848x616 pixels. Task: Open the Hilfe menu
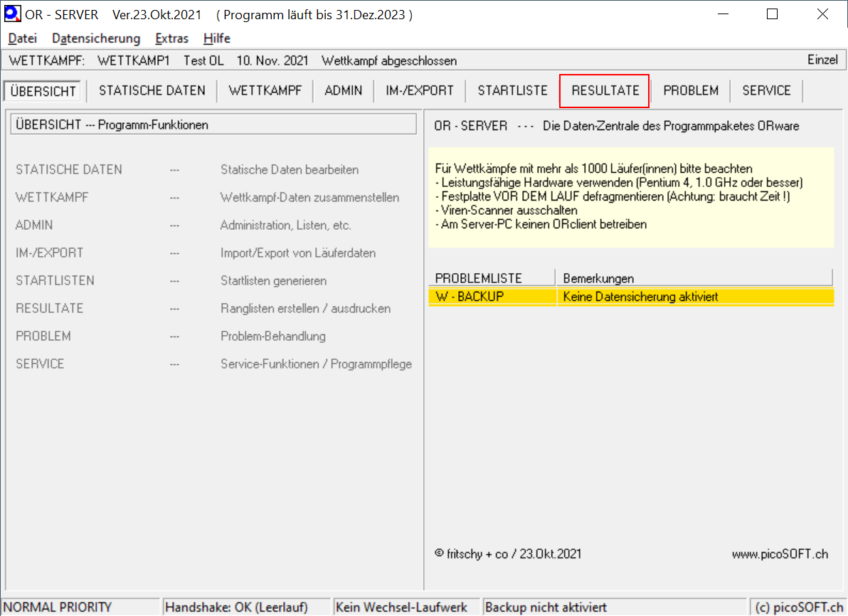pyautogui.click(x=217, y=38)
